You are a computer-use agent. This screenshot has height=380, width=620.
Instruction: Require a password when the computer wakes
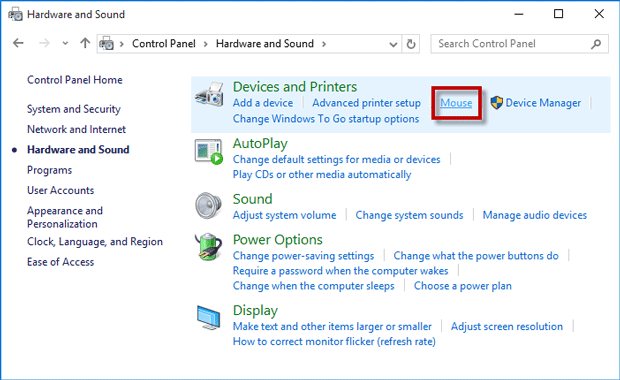(x=340, y=271)
